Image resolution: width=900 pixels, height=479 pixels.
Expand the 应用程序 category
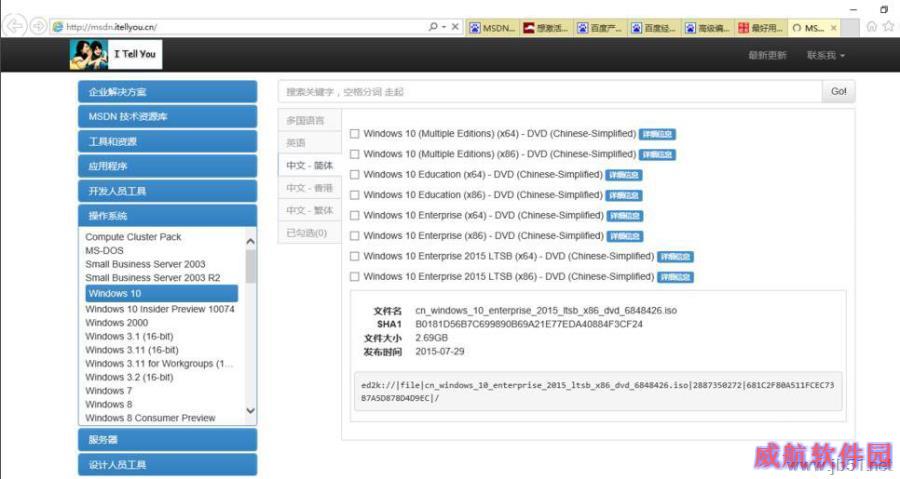point(168,166)
